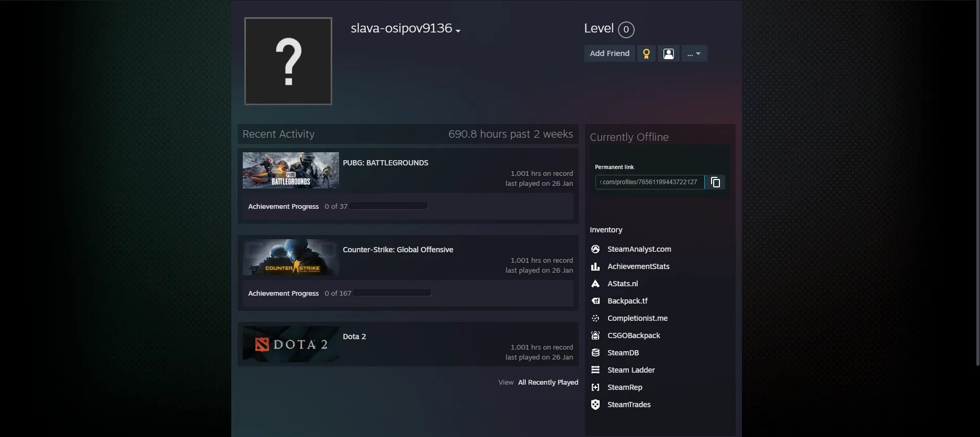Open the Completionist.me link

pos(637,318)
